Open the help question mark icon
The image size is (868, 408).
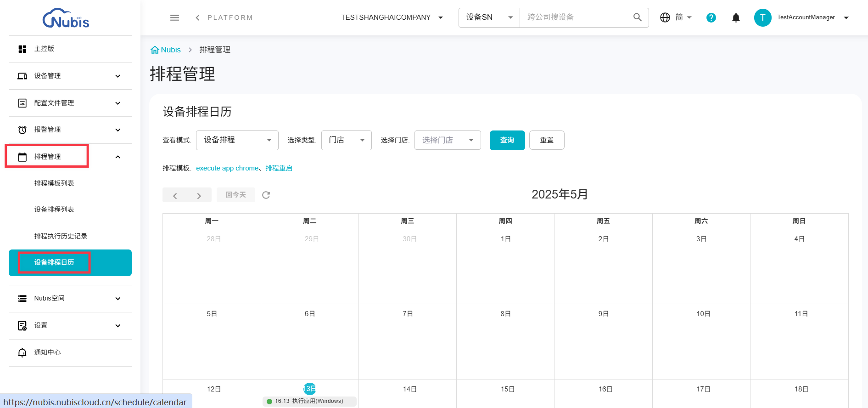click(x=711, y=17)
